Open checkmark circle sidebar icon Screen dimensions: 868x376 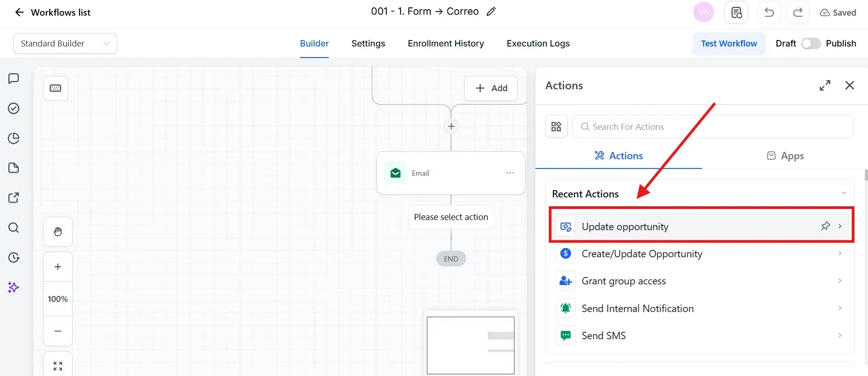pyautogui.click(x=14, y=108)
